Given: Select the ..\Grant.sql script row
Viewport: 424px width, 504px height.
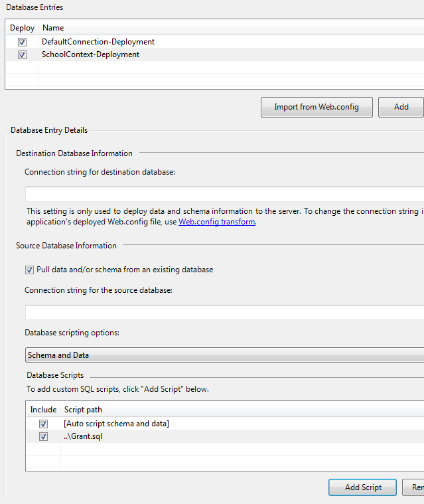Looking at the screenshot, I should tap(83, 437).
